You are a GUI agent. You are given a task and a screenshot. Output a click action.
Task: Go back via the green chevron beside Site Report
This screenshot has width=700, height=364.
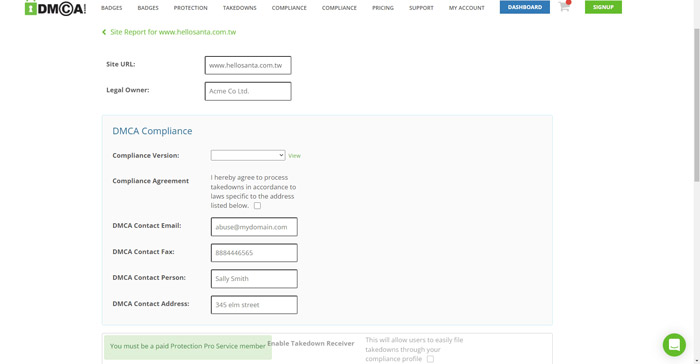104,32
